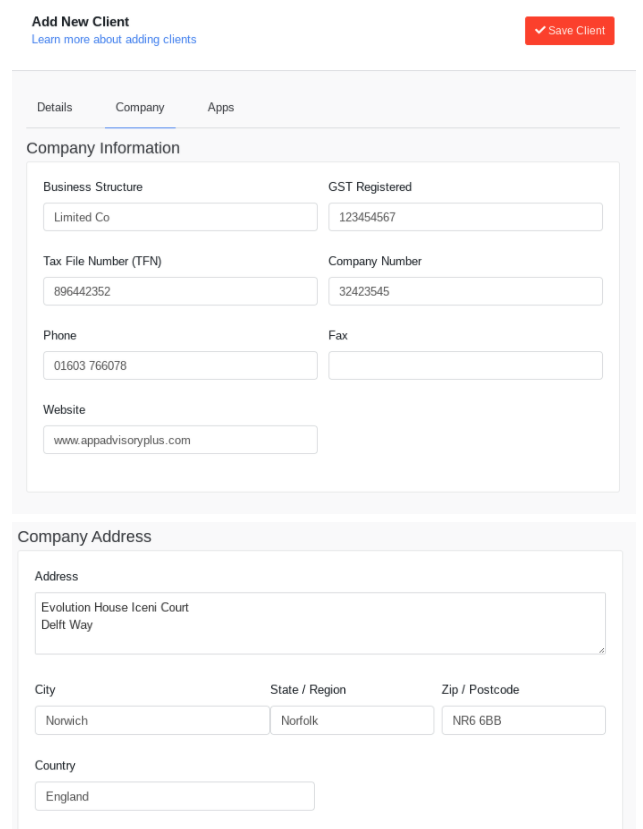
Task: Click the Zip / Postcode field
Action: tap(523, 720)
